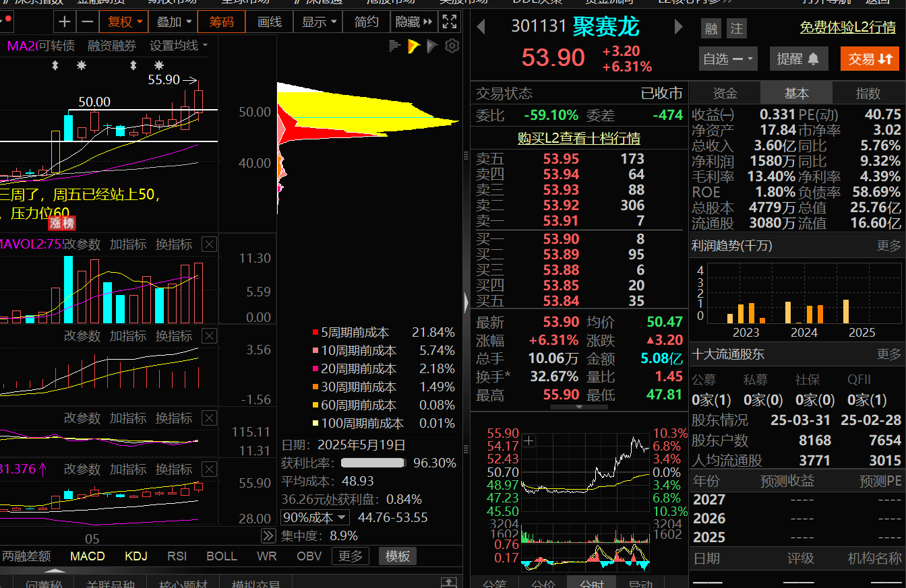The width and height of the screenshot is (906, 588).
Task: Enter fullscreen chart with the expand icon
Action: (450, 22)
